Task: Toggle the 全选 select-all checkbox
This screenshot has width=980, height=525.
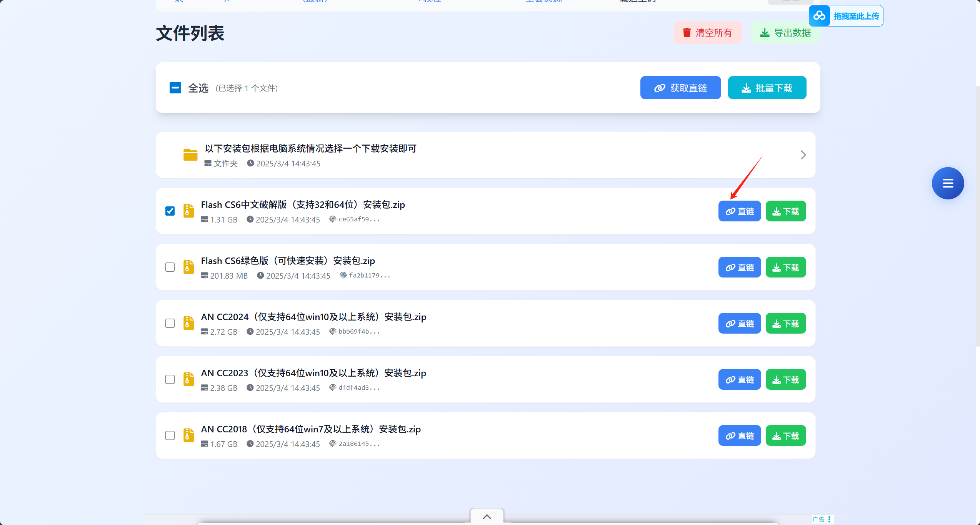Action: click(x=175, y=88)
